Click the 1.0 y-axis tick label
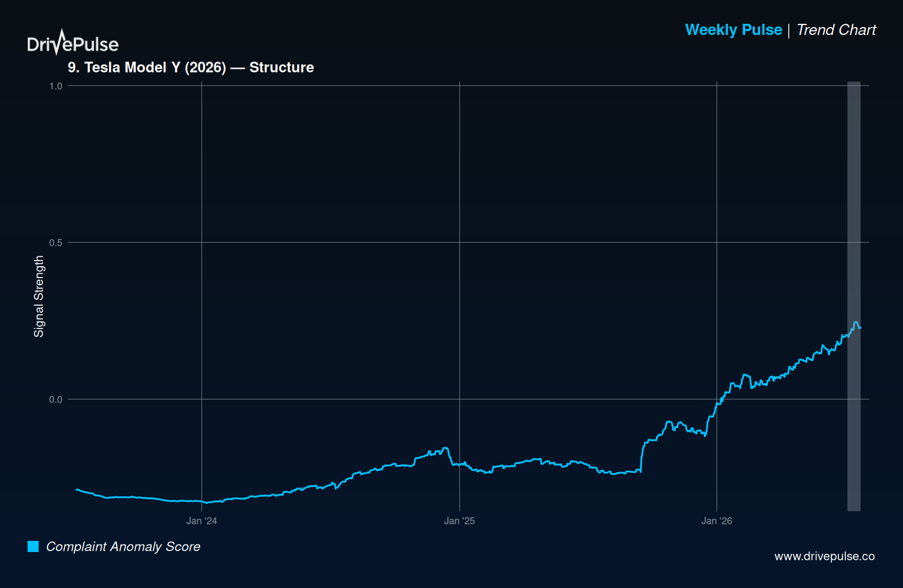Screen dimensions: 903x588 coord(56,86)
